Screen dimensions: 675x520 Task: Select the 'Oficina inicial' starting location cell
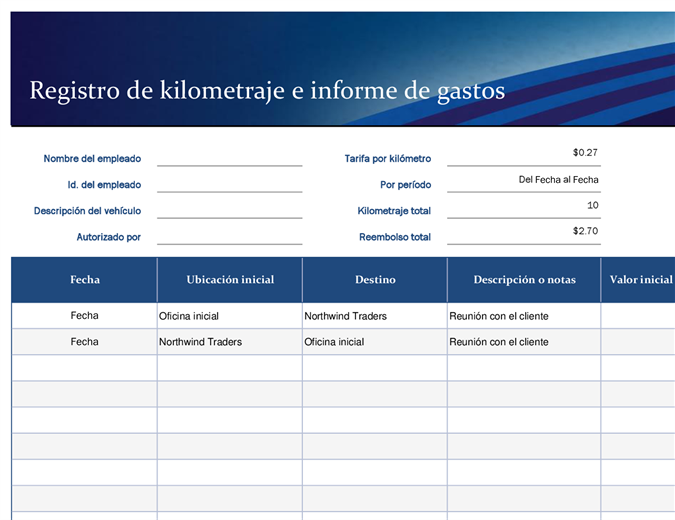click(230, 316)
